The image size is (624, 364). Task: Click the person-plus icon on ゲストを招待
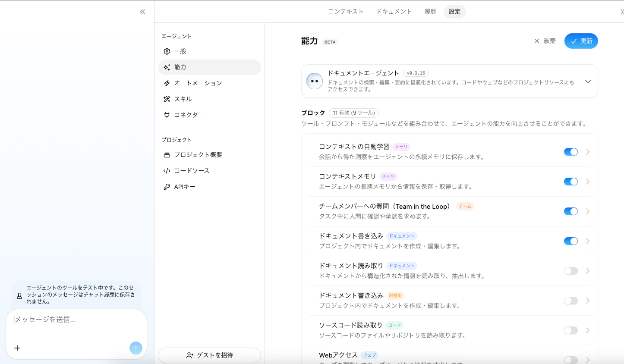190,355
